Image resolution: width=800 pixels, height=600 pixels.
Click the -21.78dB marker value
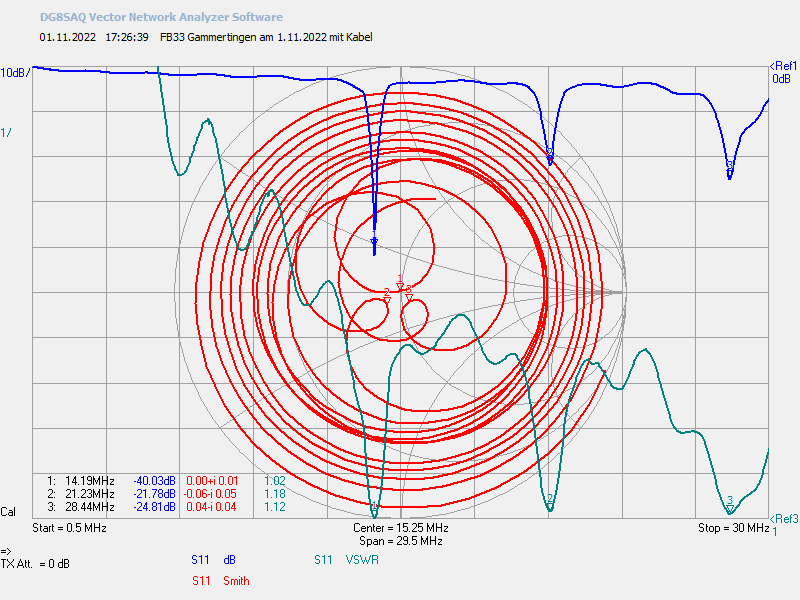point(154,494)
